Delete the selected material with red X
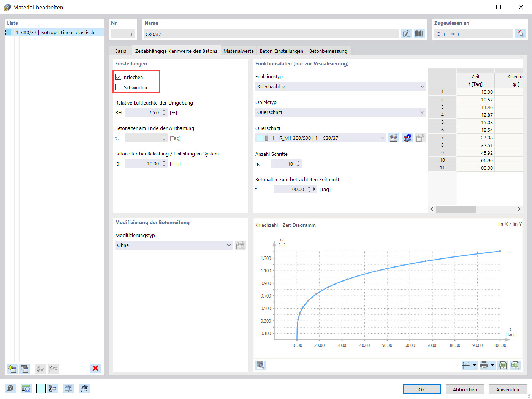 click(x=95, y=368)
